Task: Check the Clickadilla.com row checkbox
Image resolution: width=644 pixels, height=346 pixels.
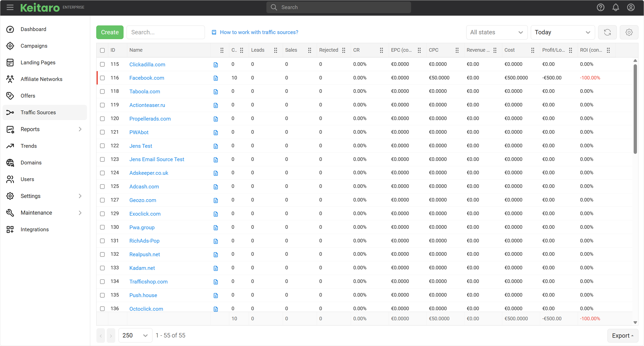Action: (x=102, y=64)
